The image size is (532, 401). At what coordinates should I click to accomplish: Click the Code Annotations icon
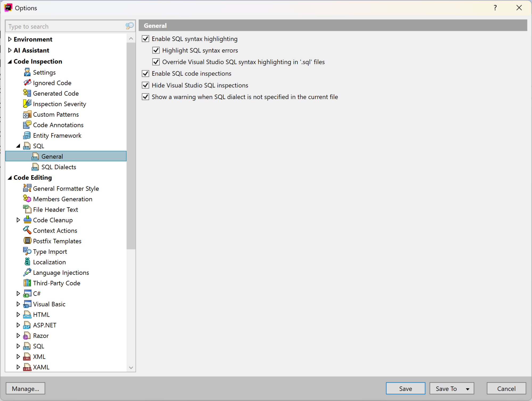(27, 125)
